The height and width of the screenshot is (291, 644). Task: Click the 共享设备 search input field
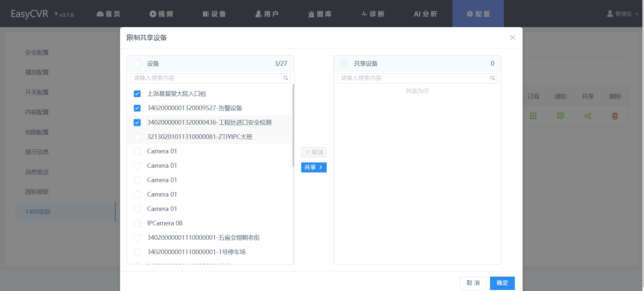coord(417,78)
